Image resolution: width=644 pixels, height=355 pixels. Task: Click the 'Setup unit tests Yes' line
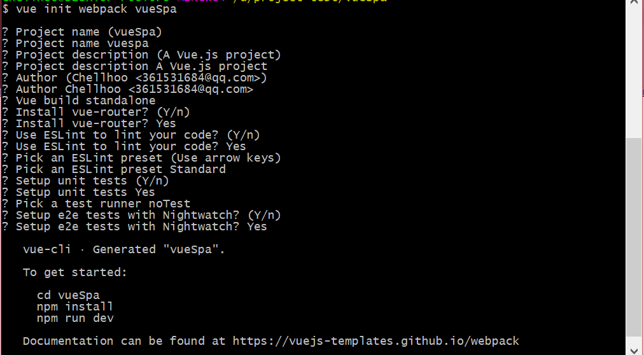85,192
